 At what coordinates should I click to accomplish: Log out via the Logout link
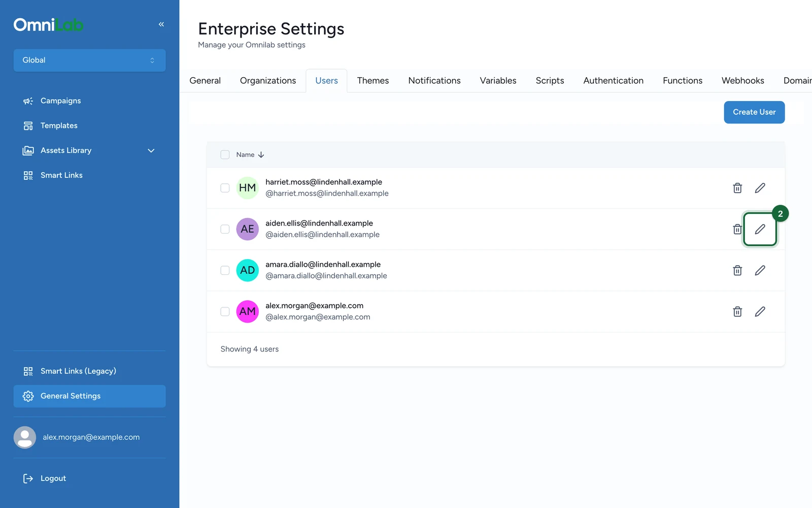(89, 479)
